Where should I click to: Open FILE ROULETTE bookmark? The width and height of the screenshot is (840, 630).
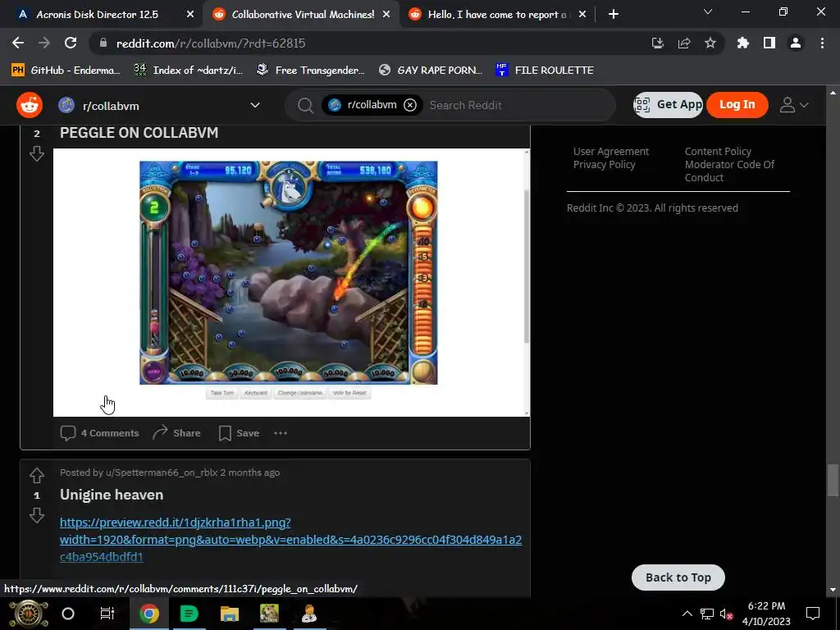click(545, 71)
